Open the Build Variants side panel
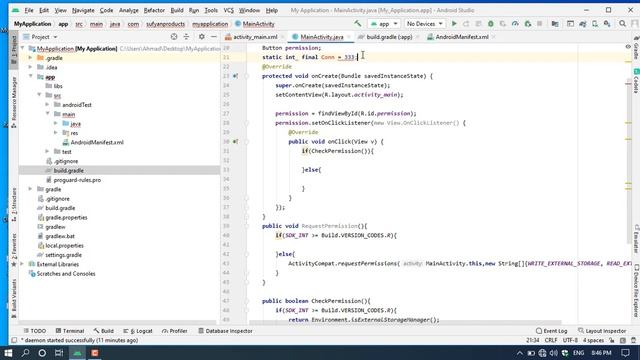 pyautogui.click(x=13, y=298)
